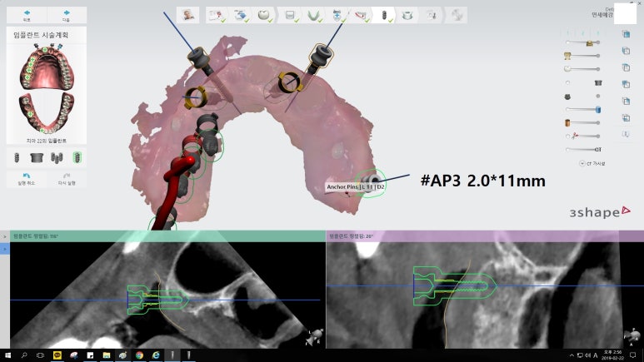The width and height of the screenshot is (644, 362).
Task: Toggle the sleeve visibility icon
Action: click(x=597, y=82)
